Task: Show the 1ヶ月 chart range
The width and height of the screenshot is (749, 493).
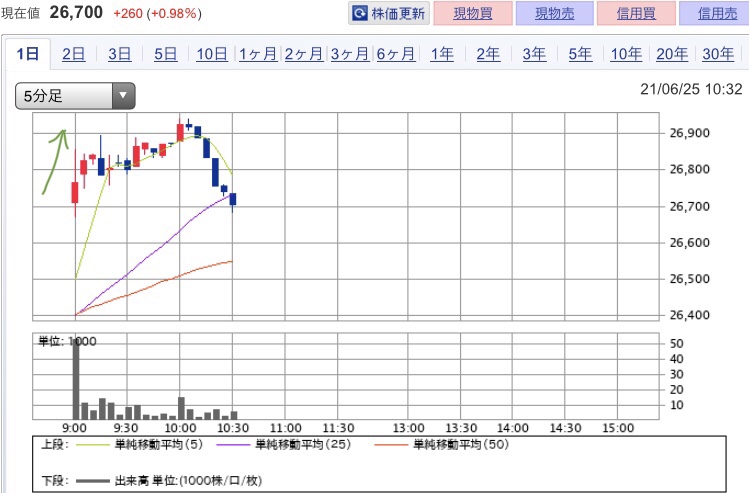Action: (257, 54)
